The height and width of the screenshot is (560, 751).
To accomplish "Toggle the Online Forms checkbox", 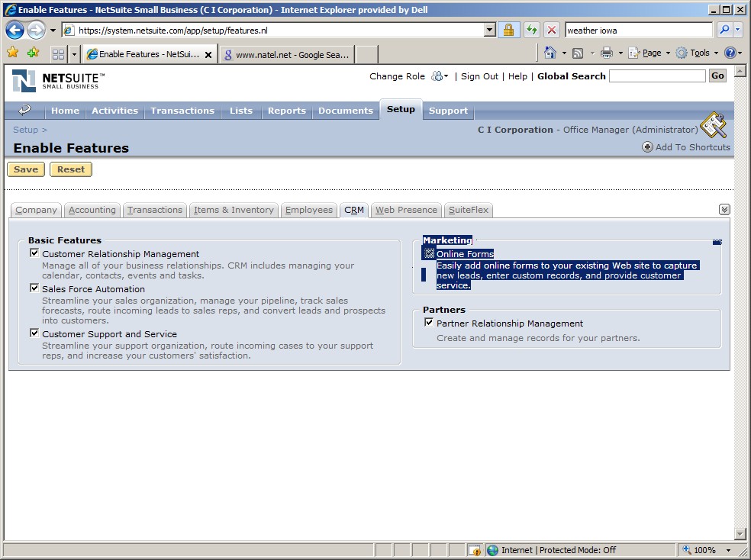I will tap(429, 253).
